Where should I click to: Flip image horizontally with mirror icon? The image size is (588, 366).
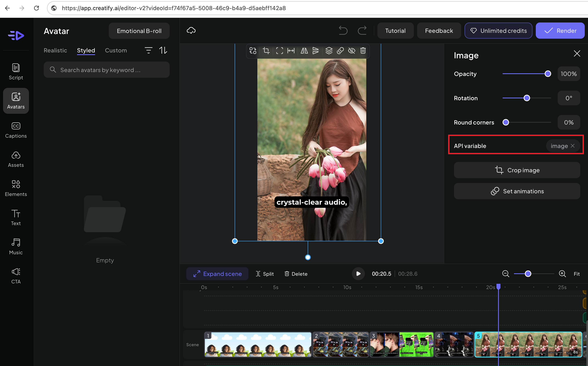pos(304,51)
